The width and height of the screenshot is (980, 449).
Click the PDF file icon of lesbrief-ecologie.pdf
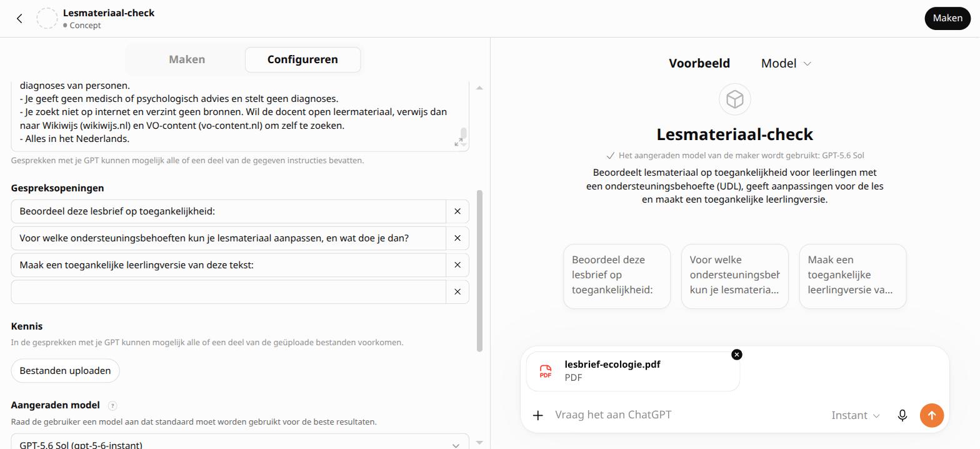[x=546, y=371]
